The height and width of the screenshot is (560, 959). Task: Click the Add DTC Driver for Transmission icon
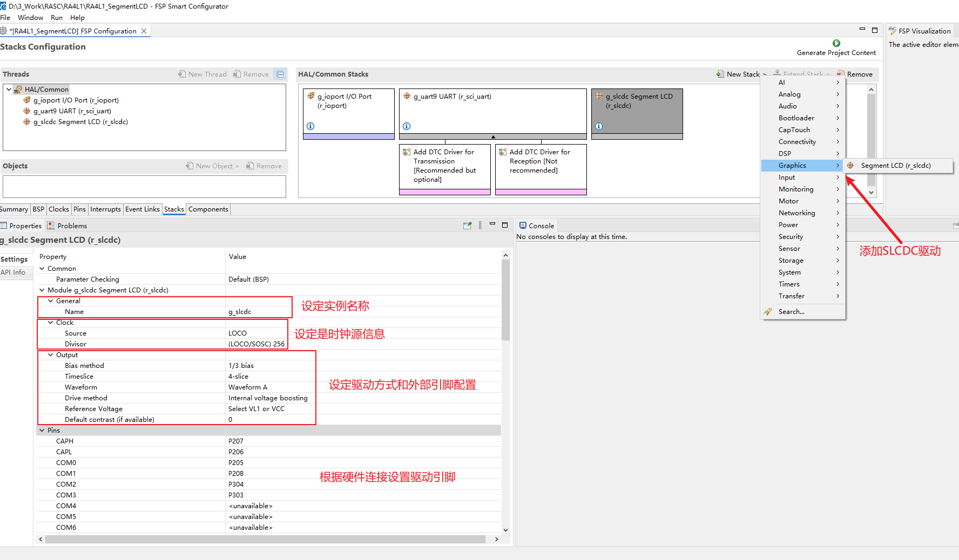[407, 152]
